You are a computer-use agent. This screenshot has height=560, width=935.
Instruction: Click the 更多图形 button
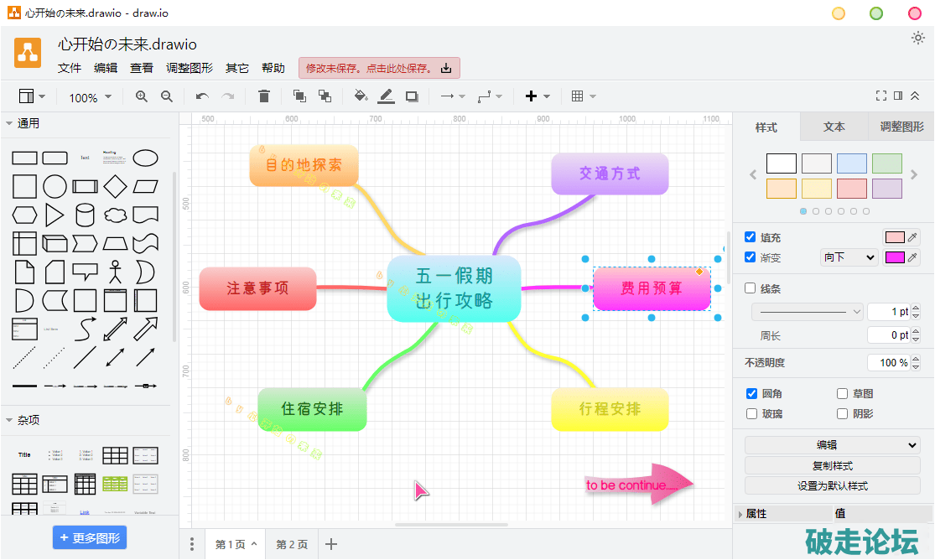point(90,537)
